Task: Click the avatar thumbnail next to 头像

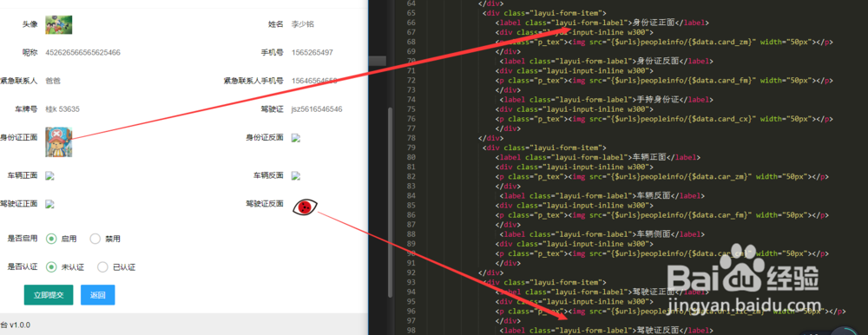Action: 59,25
